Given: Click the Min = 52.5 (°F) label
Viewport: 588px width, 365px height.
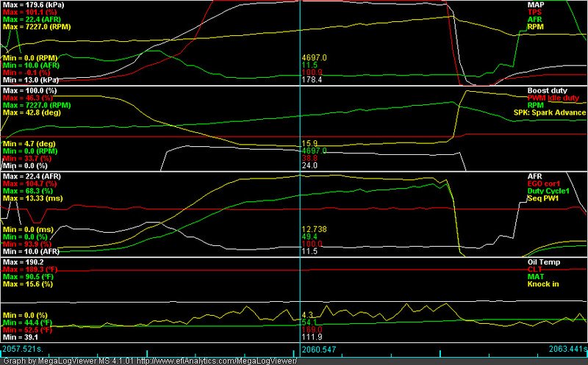Looking at the screenshot, I should [28, 330].
